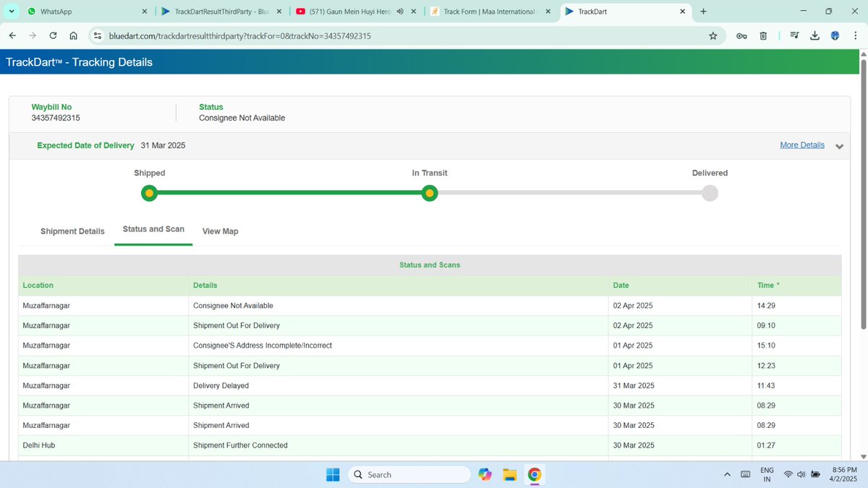Open the media controls icon

(794, 35)
